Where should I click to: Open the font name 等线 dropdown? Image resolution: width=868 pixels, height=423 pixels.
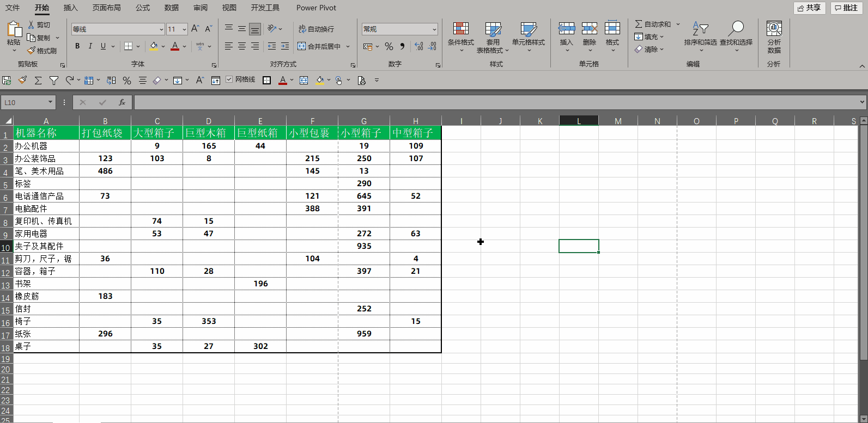161,29
